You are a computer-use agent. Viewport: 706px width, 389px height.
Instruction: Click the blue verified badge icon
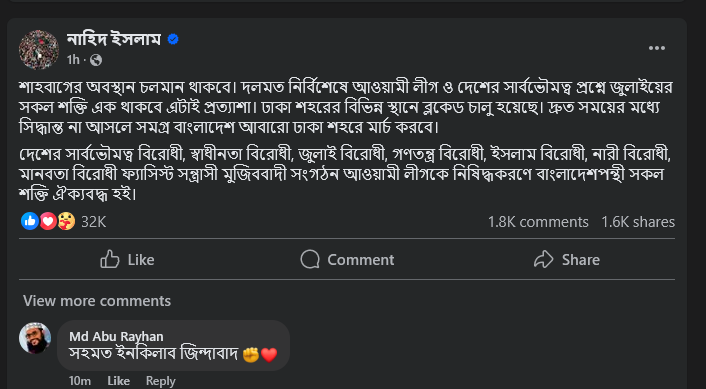173,40
